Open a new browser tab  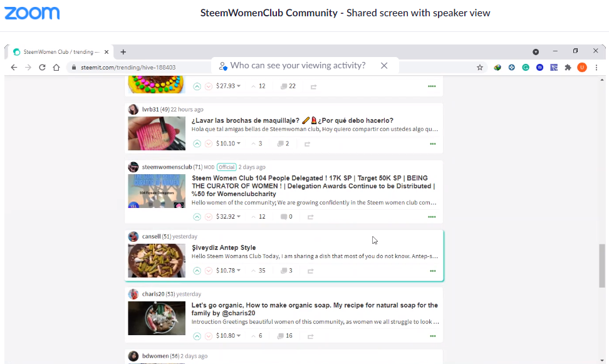(123, 51)
